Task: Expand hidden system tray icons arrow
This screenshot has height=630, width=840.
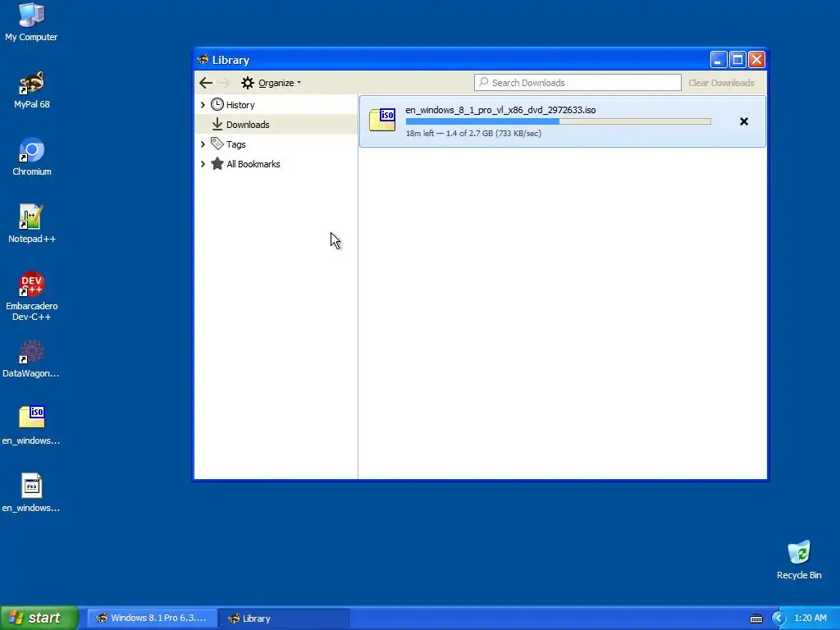Action: click(x=778, y=619)
